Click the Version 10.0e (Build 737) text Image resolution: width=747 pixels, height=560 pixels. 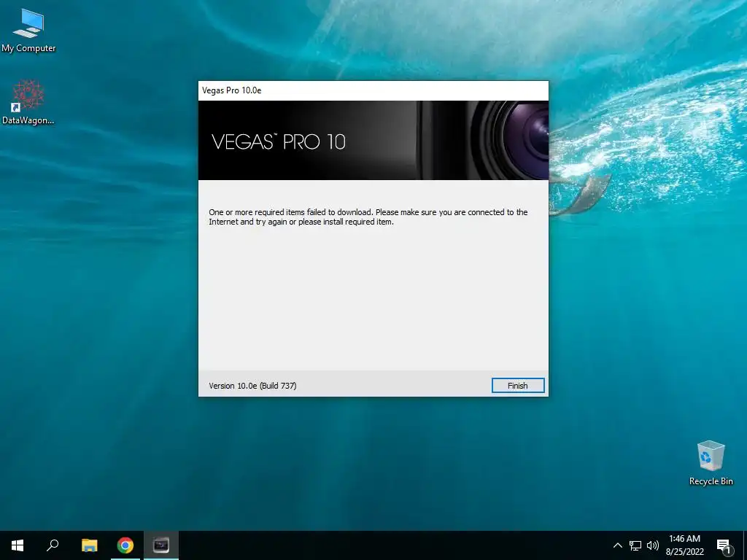(252, 386)
